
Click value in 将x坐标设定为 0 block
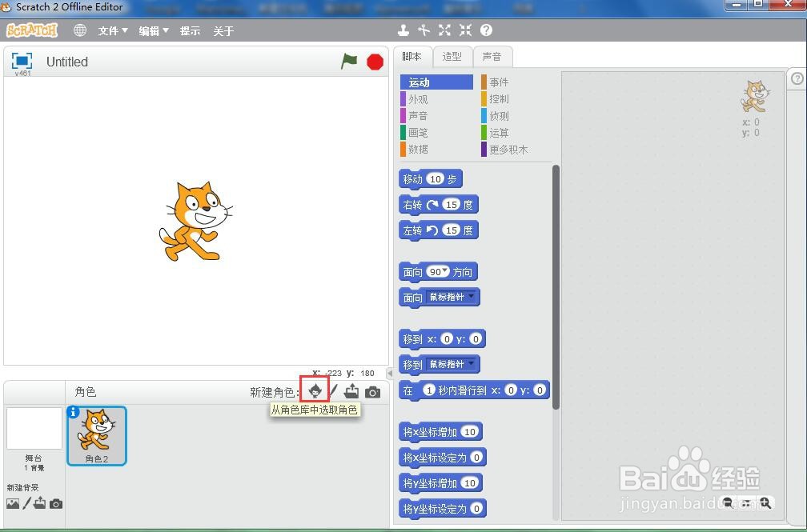point(476,458)
